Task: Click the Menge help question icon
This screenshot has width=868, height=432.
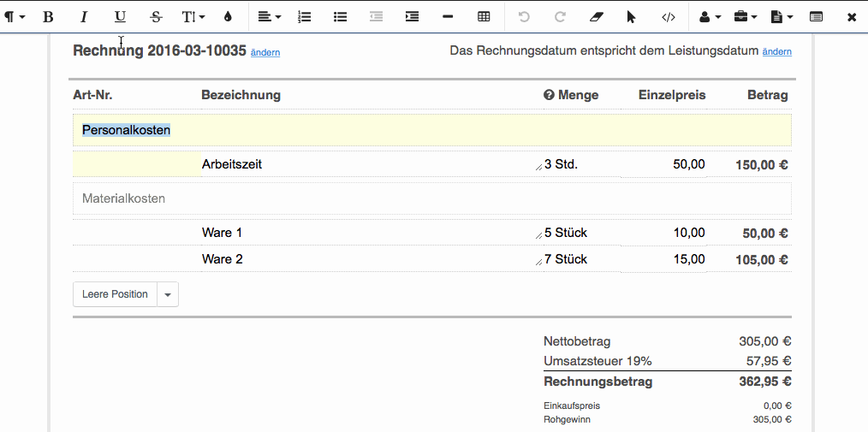Action: [550, 95]
